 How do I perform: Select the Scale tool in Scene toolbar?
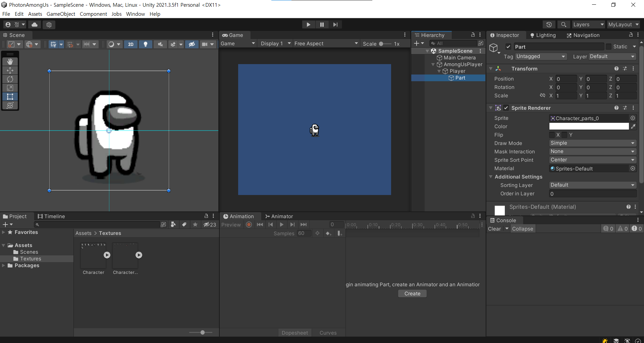click(x=10, y=88)
